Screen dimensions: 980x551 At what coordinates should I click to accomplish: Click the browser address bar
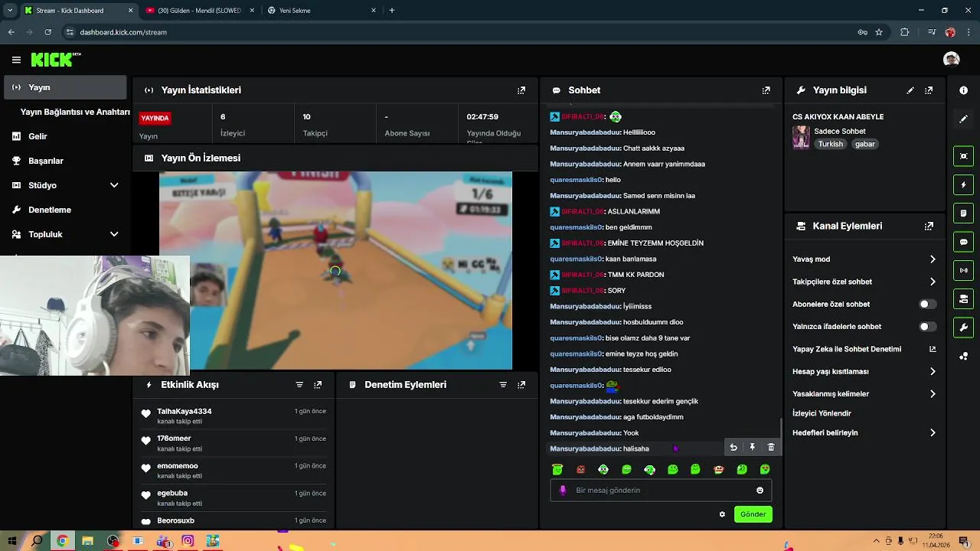pyautogui.click(x=459, y=32)
